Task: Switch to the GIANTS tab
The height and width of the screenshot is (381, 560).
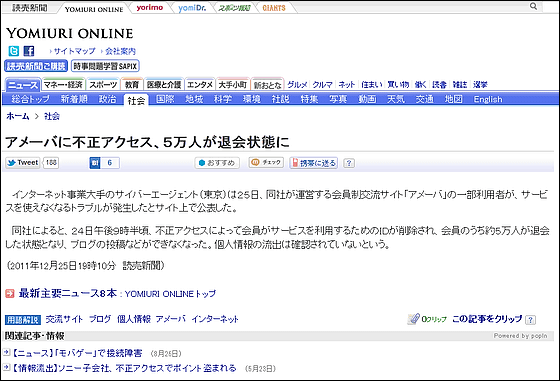Action: pos(274,8)
